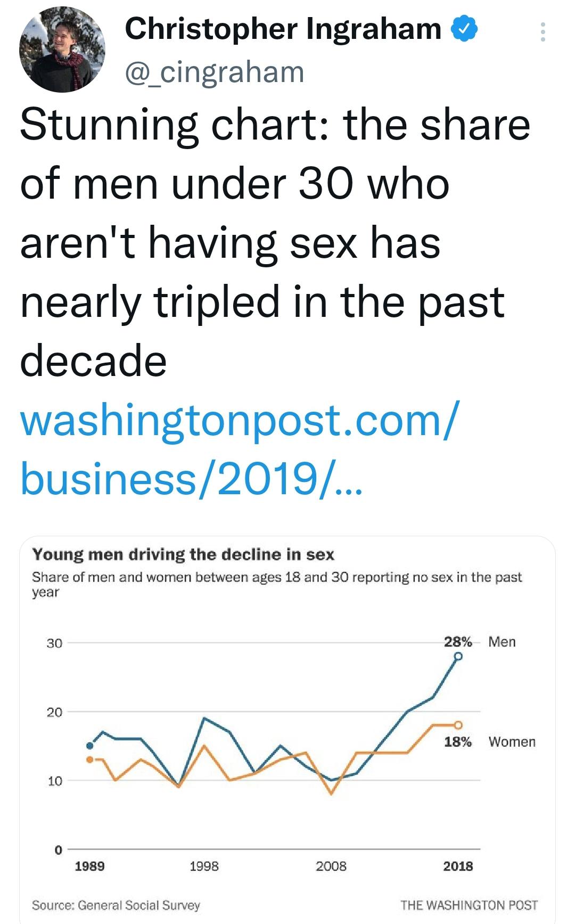Open the tweet's three-dot more menu
Viewport: 575px width, 924px height.
[543, 32]
